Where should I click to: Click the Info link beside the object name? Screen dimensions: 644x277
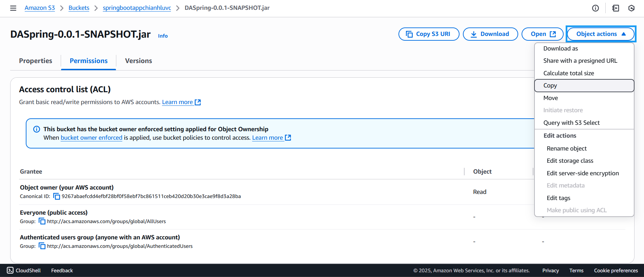(163, 36)
